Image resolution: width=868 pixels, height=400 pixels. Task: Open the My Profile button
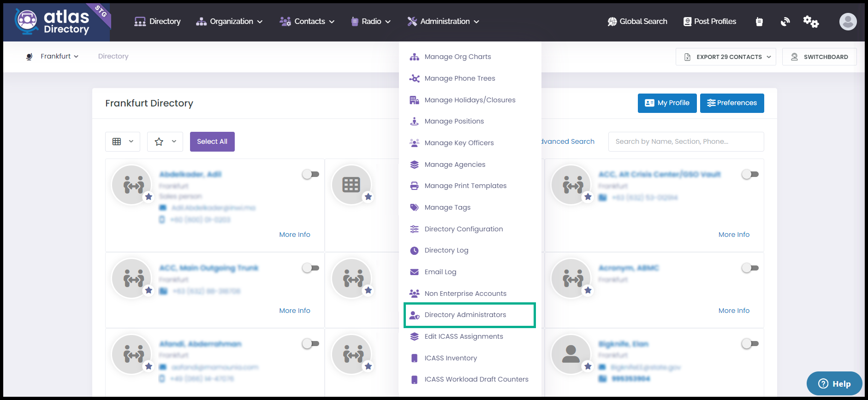667,103
